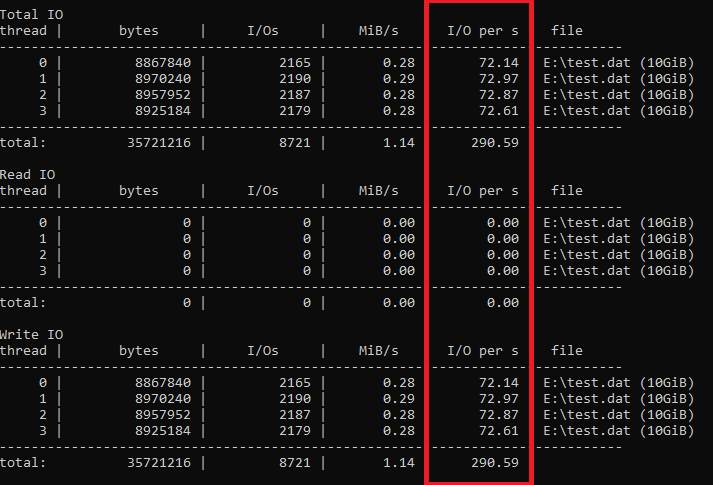The image size is (713, 485).
Task: Click total 290.59 in Write IO table
Action: pyautogui.click(x=495, y=463)
